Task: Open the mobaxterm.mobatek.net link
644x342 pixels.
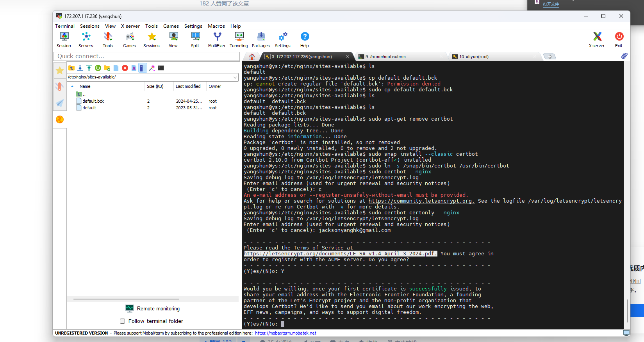Action: [285, 333]
